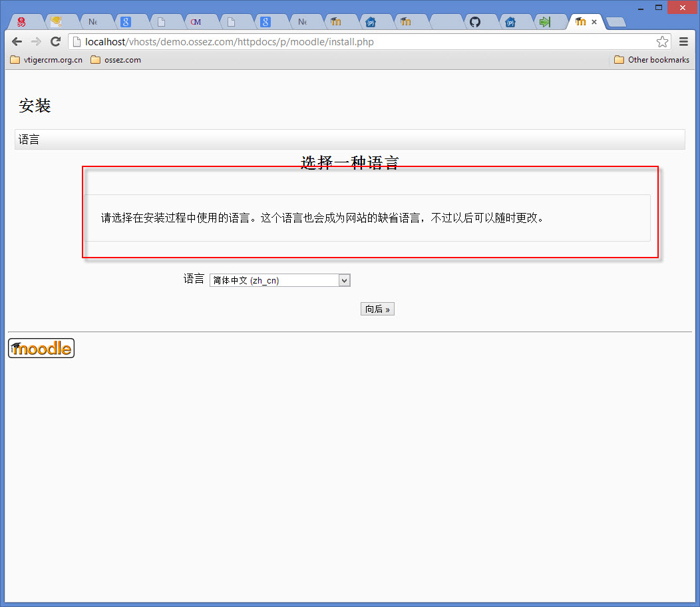Maximize the browser window

(x=659, y=7)
